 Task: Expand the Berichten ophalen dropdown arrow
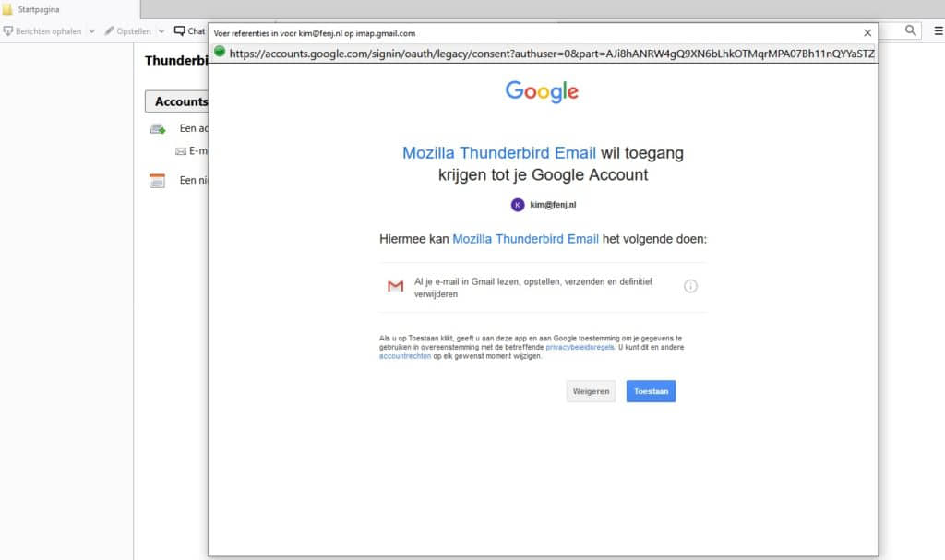91,30
